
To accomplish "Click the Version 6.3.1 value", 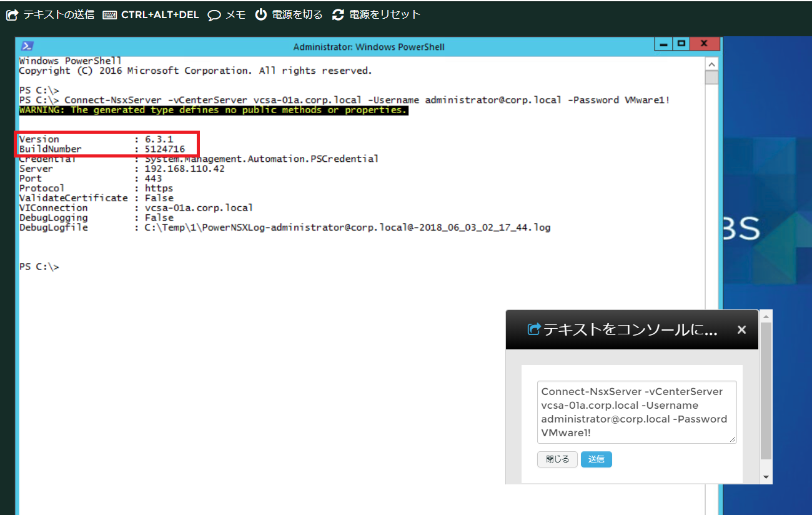I will (159, 139).
